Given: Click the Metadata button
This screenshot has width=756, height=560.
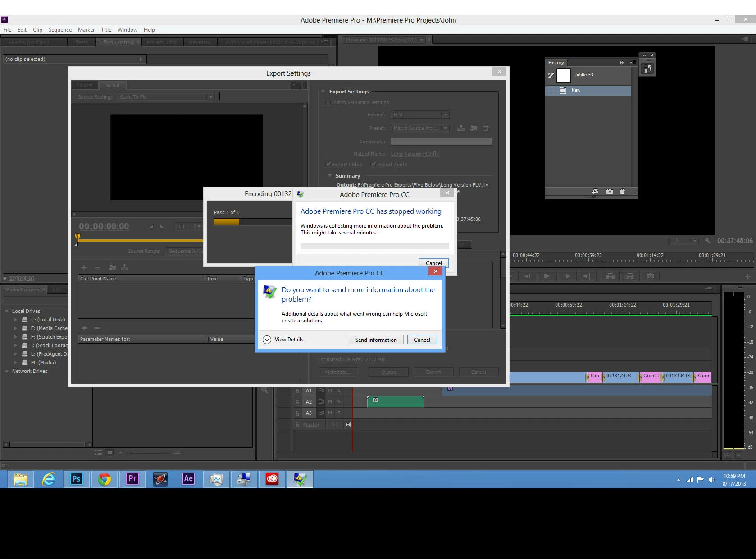Looking at the screenshot, I should 338,372.
